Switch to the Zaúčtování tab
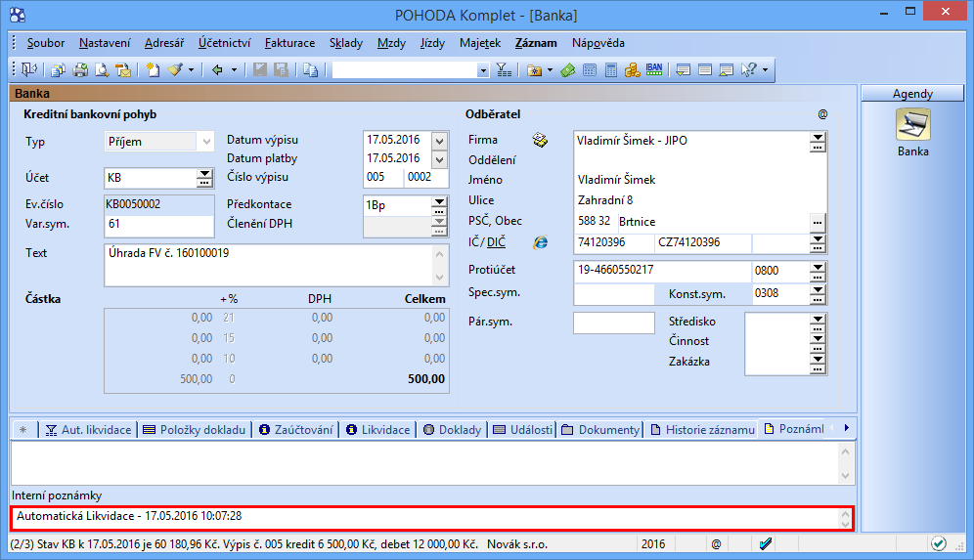 pyautogui.click(x=295, y=430)
